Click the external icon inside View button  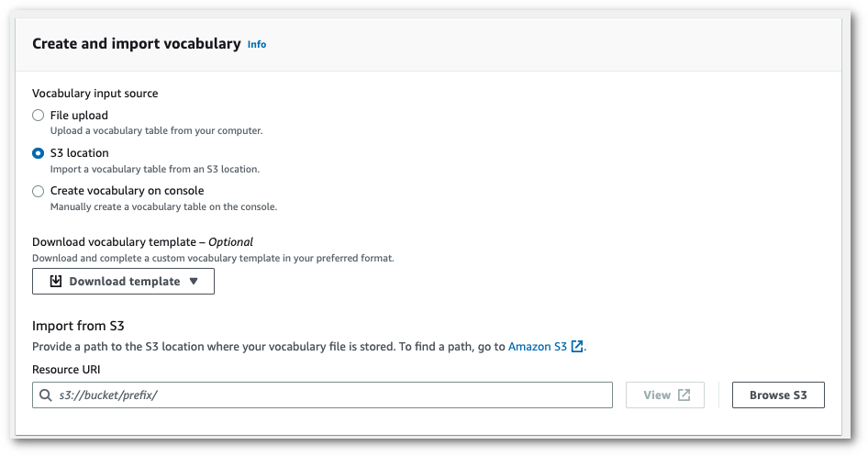[684, 395]
